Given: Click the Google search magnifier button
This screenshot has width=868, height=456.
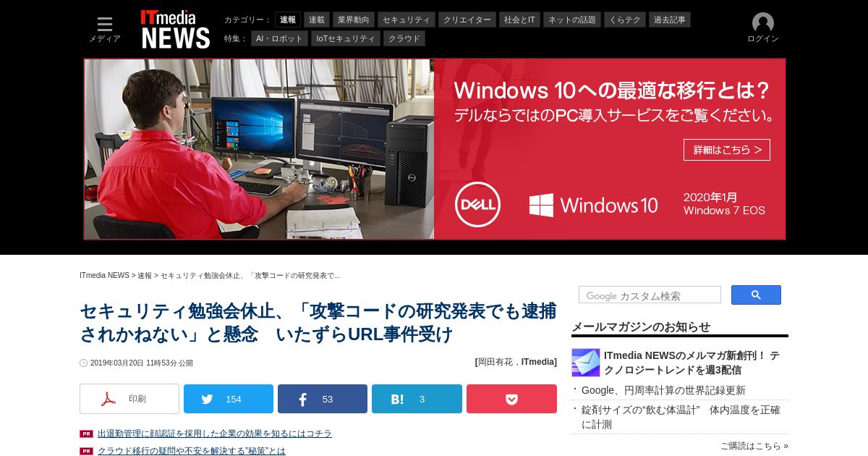Looking at the screenshot, I should click(756, 295).
